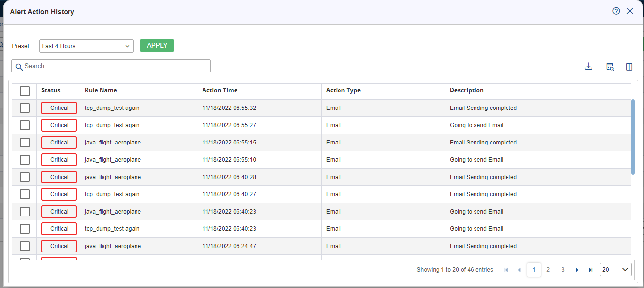The width and height of the screenshot is (644, 288).
Task: Open the column chooser icon
Action: [629, 67]
